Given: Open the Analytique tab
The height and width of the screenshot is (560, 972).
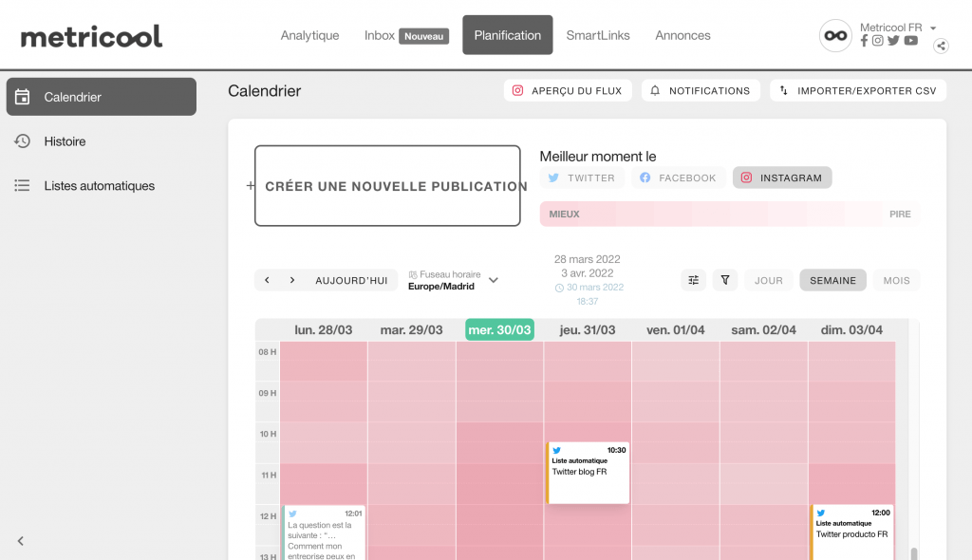Looking at the screenshot, I should [x=309, y=35].
